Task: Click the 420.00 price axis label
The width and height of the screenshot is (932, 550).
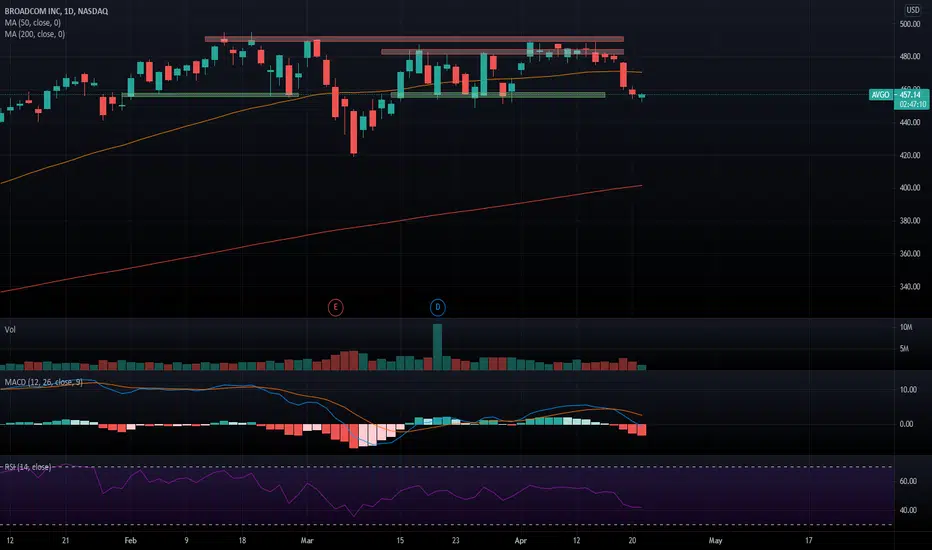Action: point(910,155)
